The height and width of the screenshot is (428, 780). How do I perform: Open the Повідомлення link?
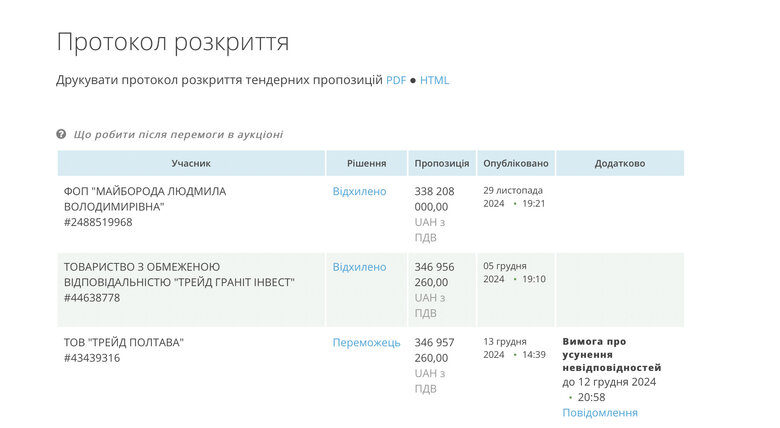coord(600,413)
